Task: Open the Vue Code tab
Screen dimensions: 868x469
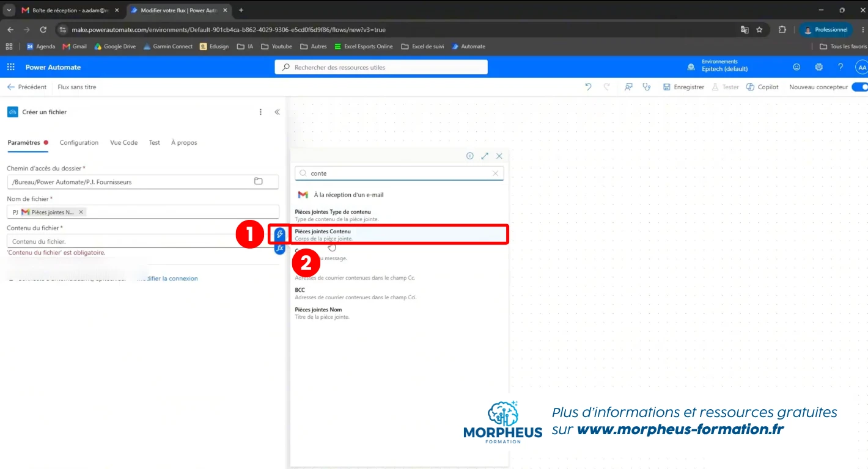Action: [x=123, y=143]
